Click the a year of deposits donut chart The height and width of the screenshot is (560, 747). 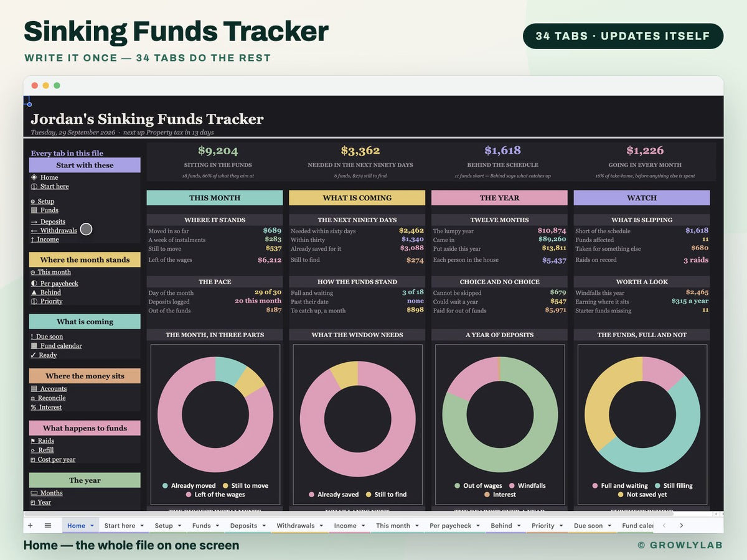pyautogui.click(x=500, y=415)
